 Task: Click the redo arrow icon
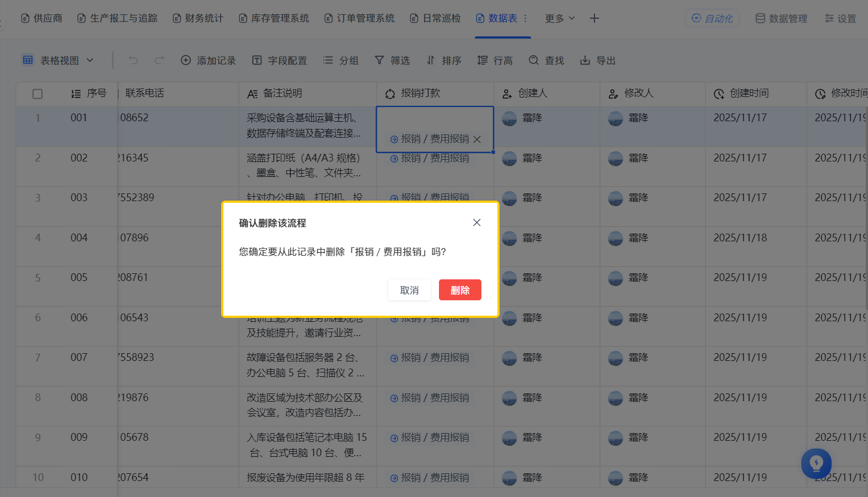159,60
